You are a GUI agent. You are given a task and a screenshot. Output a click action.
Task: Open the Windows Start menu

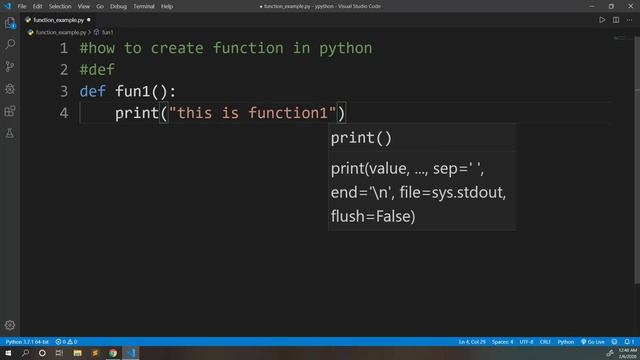pyautogui.click(x=8, y=353)
